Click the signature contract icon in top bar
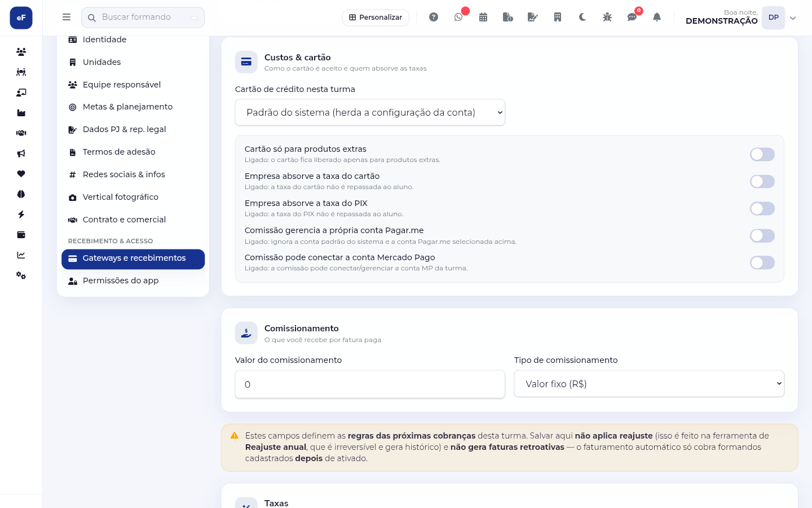Viewport: 812px width, 508px height. click(x=533, y=17)
